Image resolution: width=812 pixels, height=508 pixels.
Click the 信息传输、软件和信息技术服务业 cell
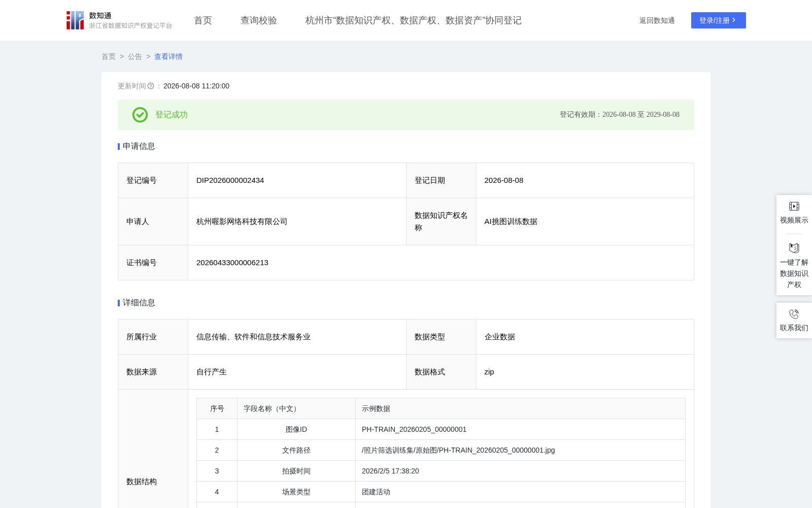pos(297,337)
